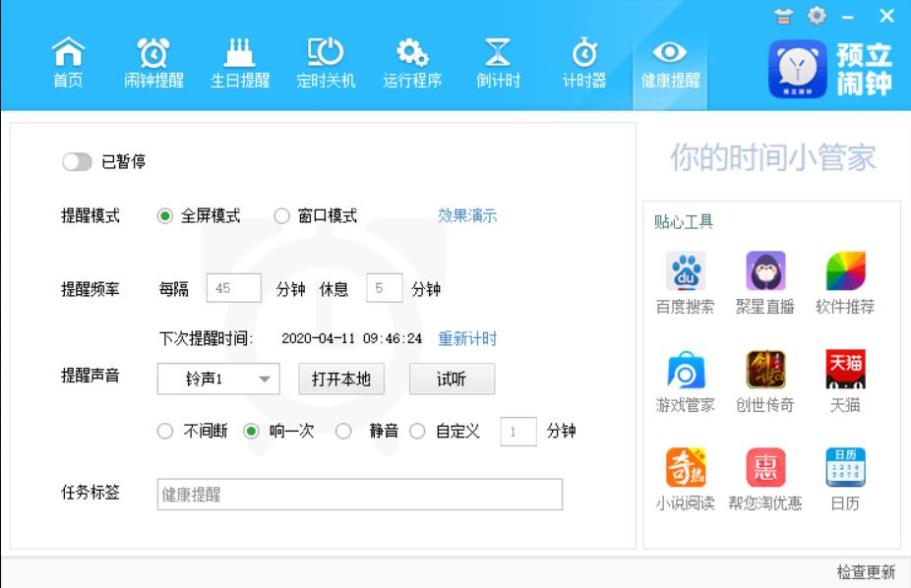Click the 任务标签 text field
The height and width of the screenshot is (588, 911).
click(360, 495)
